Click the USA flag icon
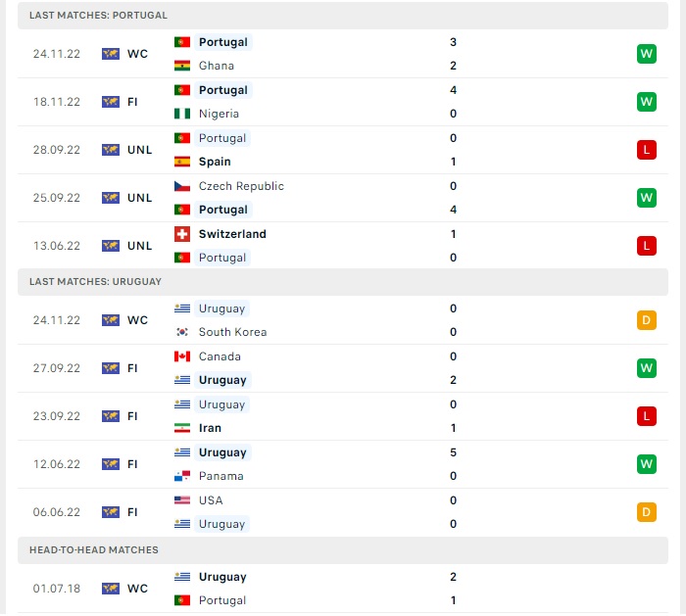The height and width of the screenshot is (616, 686). pyautogui.click(x=181, y=500)
